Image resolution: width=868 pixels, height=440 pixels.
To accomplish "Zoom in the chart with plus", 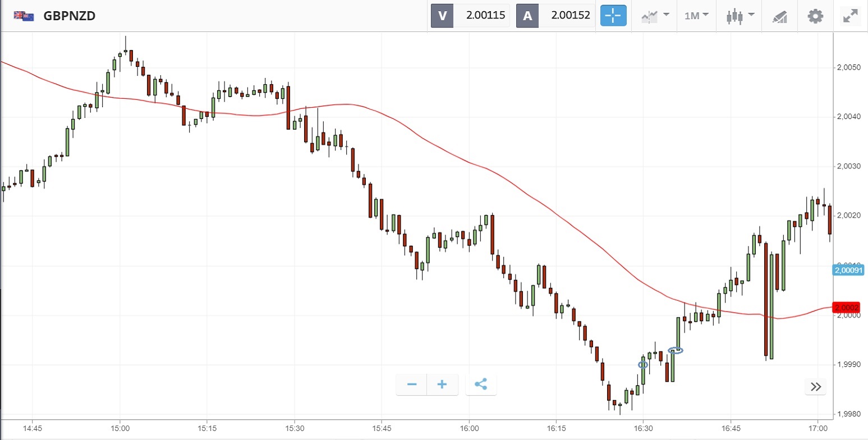I will 442,384.
